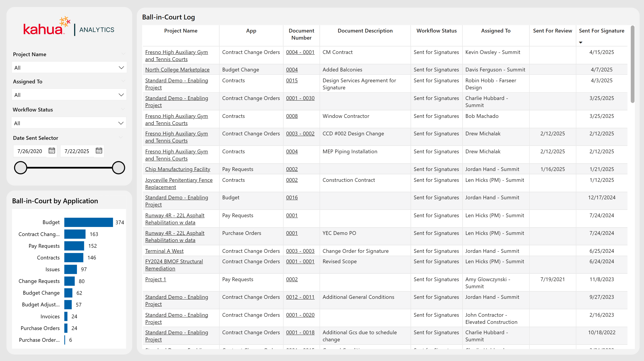Viewport: 644px width, 361px height.
Task: Sort by Workflow Status column header
Action: (436, 31)
